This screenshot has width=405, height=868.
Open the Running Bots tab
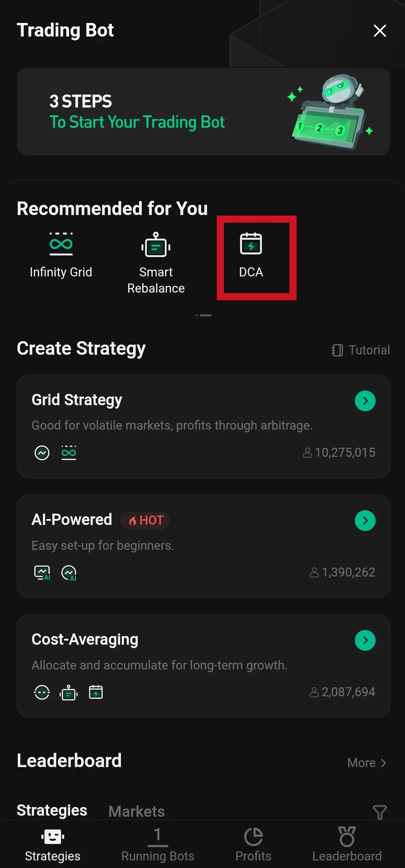(157, 844)
